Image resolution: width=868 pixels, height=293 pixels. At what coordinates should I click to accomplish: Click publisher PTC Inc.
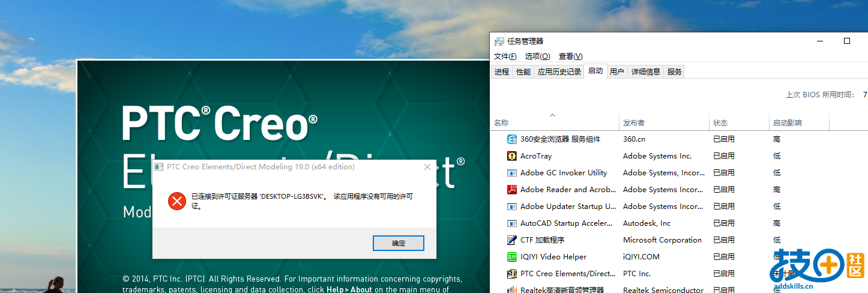click(x=637, y=274)
